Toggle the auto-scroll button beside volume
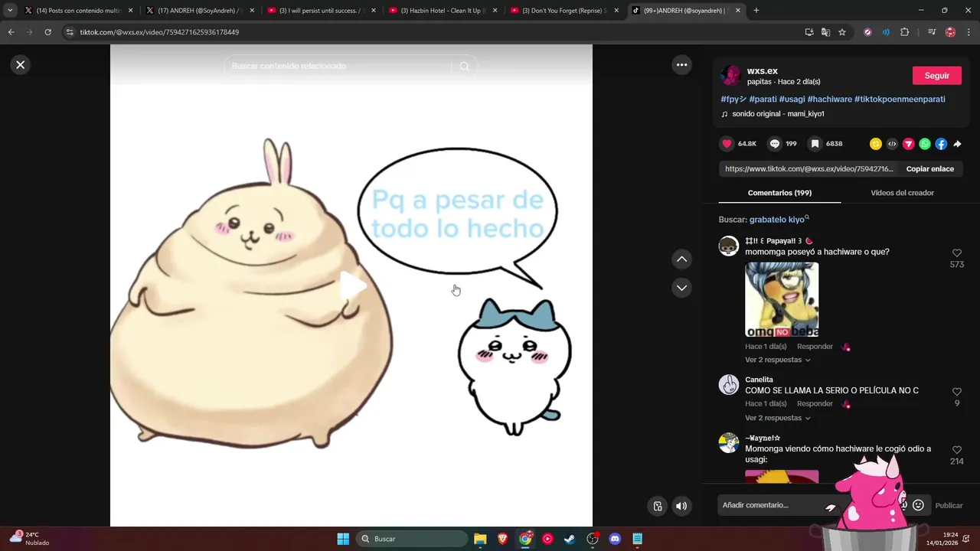The image size is (980, 551). pyautogui.click(x=658, y=506)
